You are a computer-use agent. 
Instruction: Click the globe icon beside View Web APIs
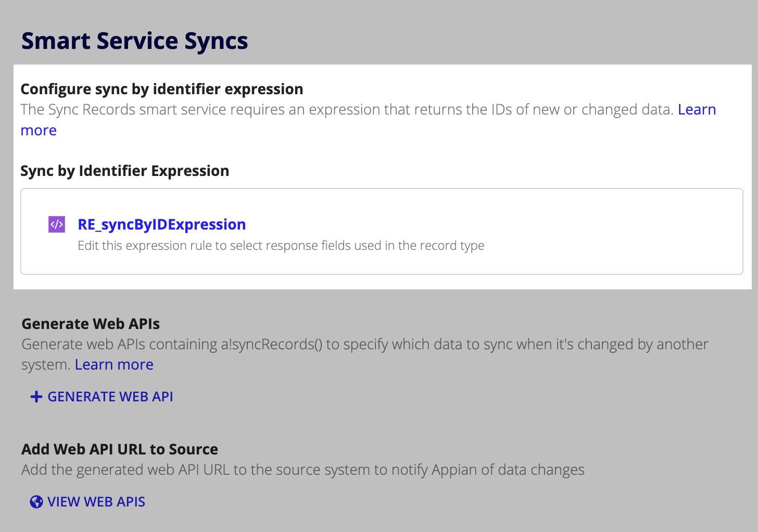(36, 502)
